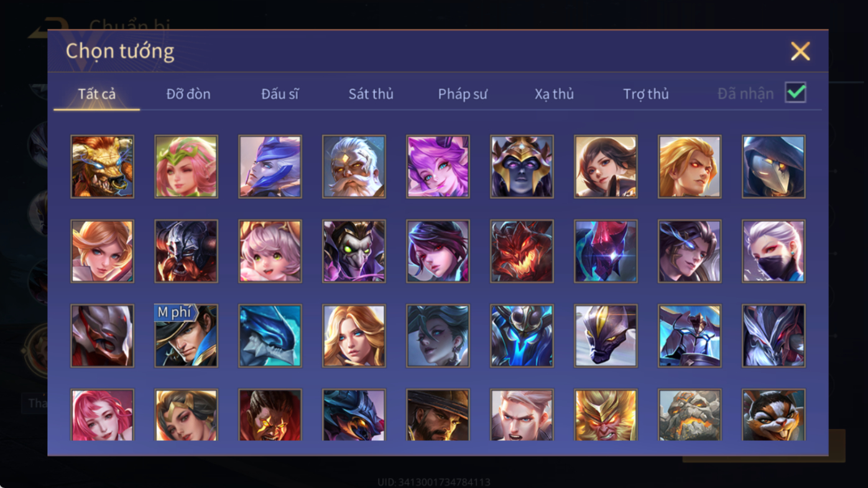
Task: Pick the raccoon hero portrait
Action: pyautogui.click(x=773, y=415)
